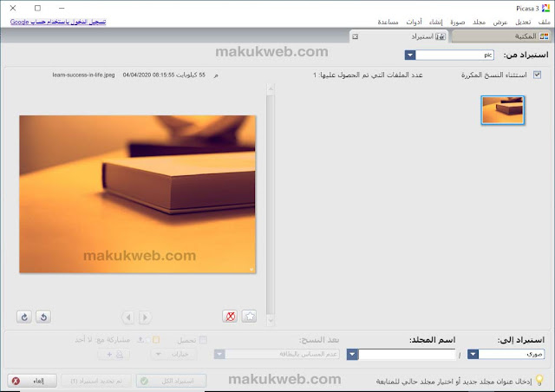Screen dimensions: 555x392
Task: Click the عدد الملفات file count text
Action: pyautogui.click(x=368, y=75)
